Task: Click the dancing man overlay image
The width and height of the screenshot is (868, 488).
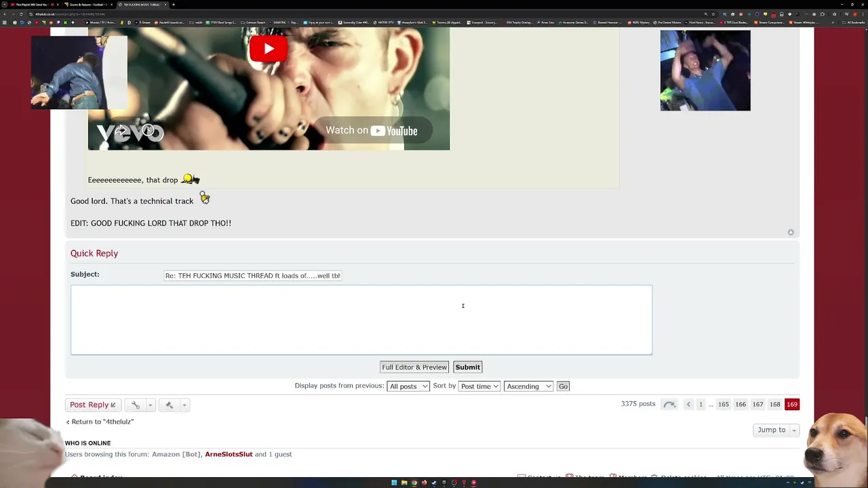Action: [79, 73]
